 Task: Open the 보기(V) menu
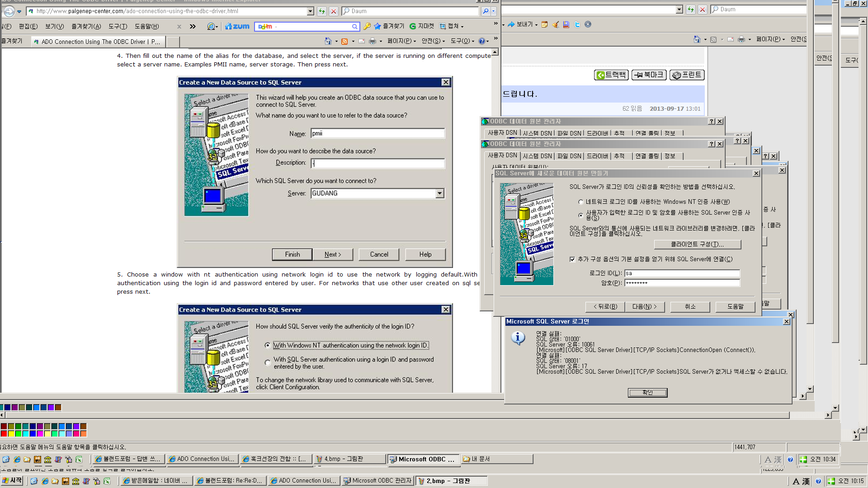pyautogui.click(x=54, y=27)
